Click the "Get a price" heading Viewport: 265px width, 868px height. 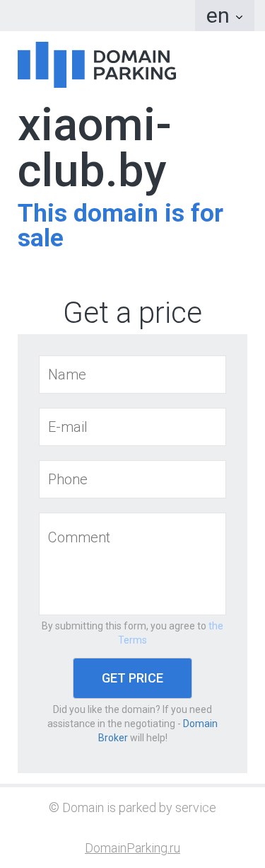pyautogui.click(x=132, y=312)
